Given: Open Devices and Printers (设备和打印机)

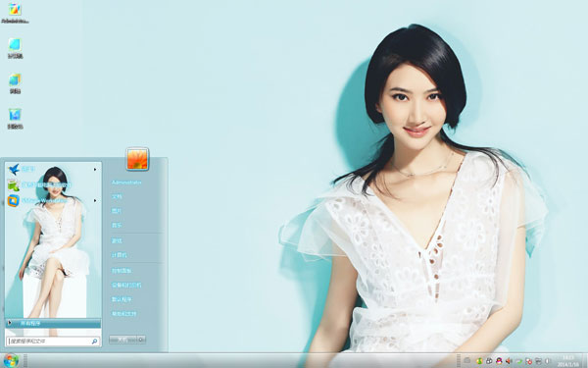Looking at the screenshot, I should (x=126, y=285).
